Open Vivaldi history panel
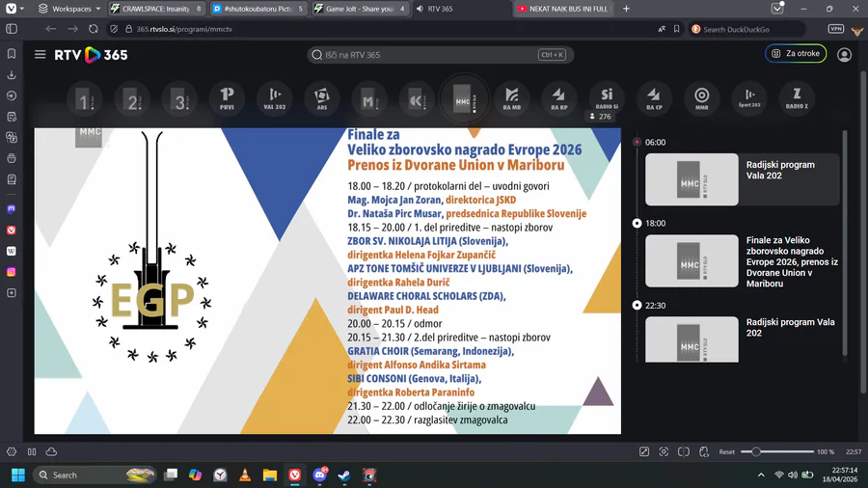The width and height of the screenshot is (868, 488). click(11, 95)
